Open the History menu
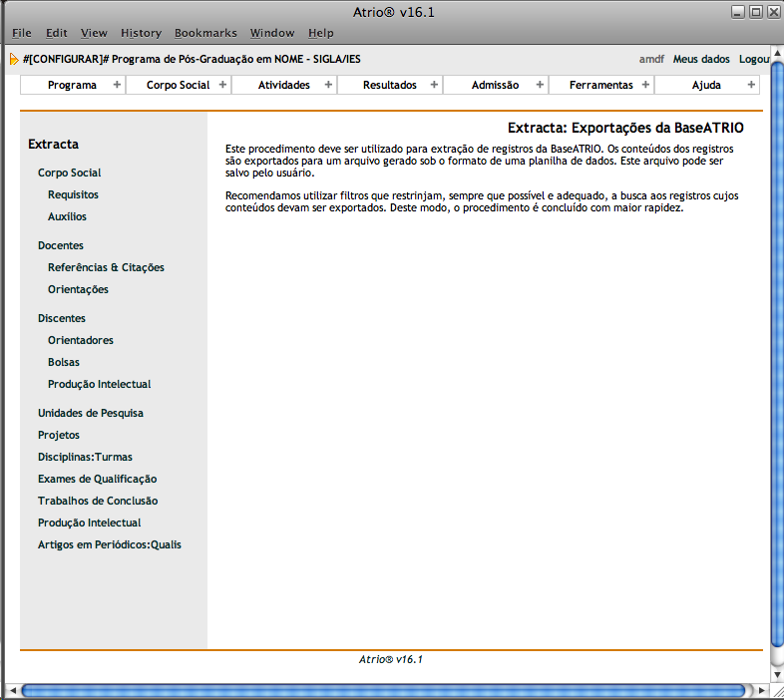 tap(141, 33)
